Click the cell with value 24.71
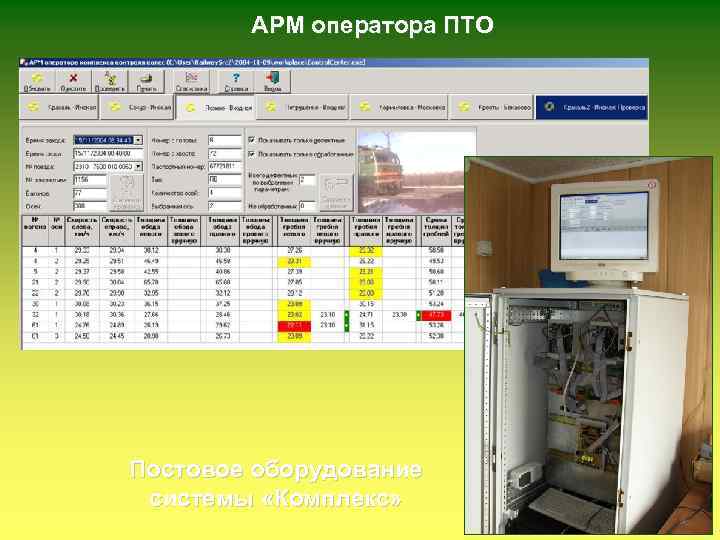The width and height of the screenshot is (720, 540). click(x=366, y=315)
